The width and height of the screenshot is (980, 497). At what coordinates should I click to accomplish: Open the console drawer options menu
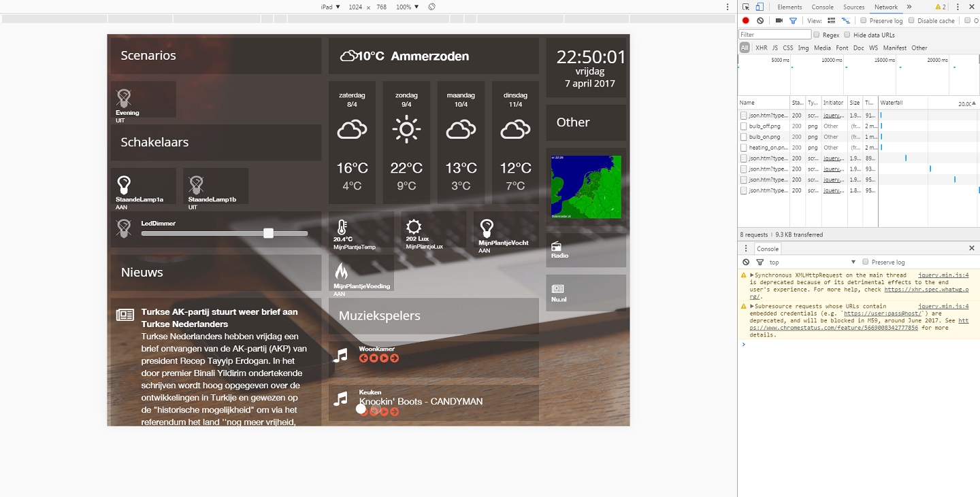click(x=746, y=249)
